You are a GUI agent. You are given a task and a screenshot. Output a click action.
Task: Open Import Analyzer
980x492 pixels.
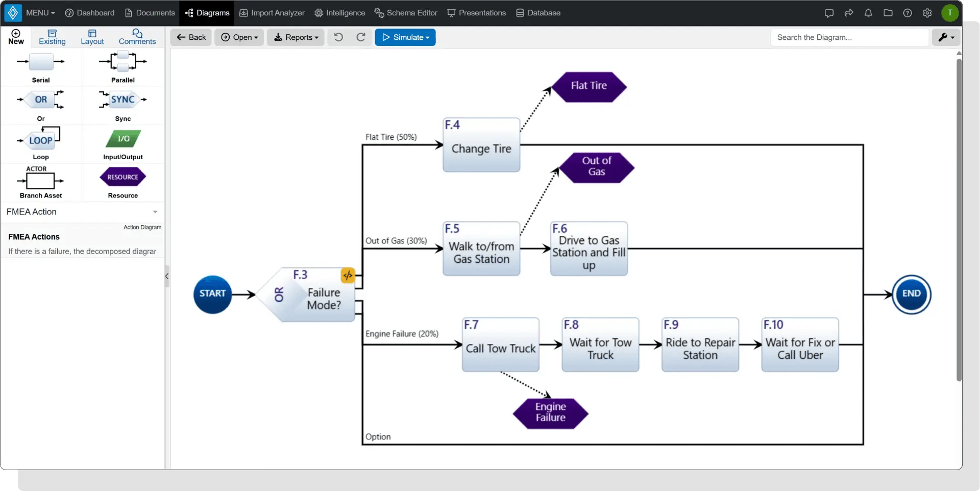tap(272, 13)
